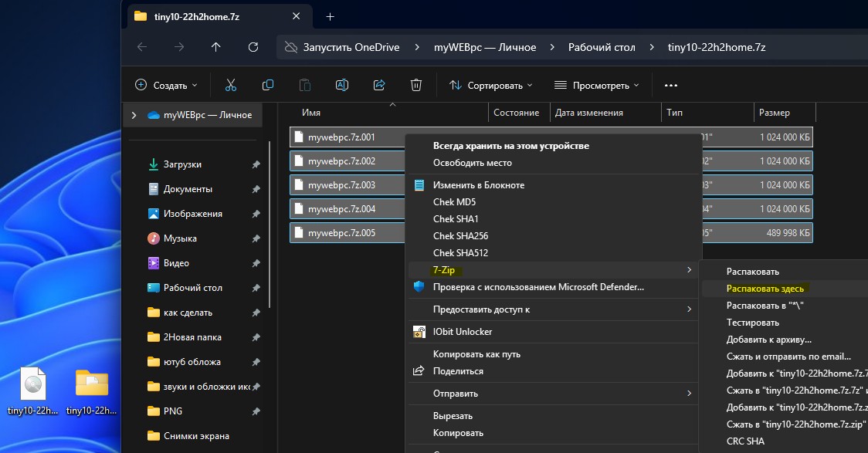Click the IObit Unlocker icon in menu
This screenshot has width=868, height=453.
pyautogui.click(x=419, y=332)
